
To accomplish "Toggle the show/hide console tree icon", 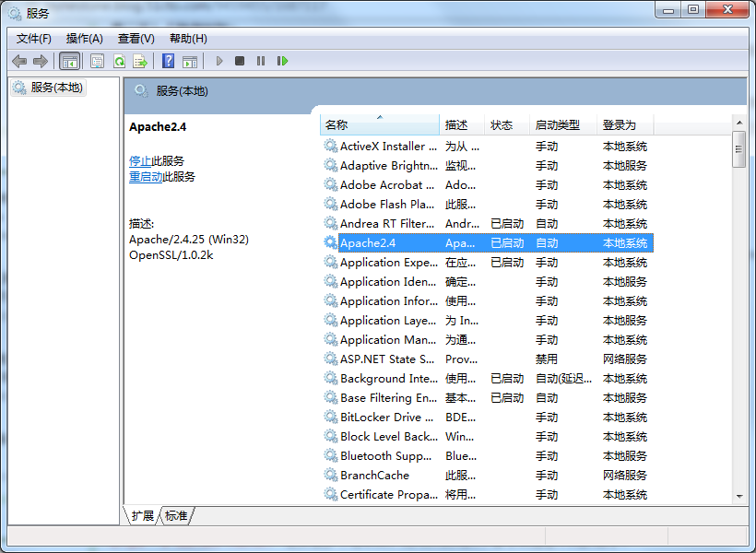I will pos(69,61).
